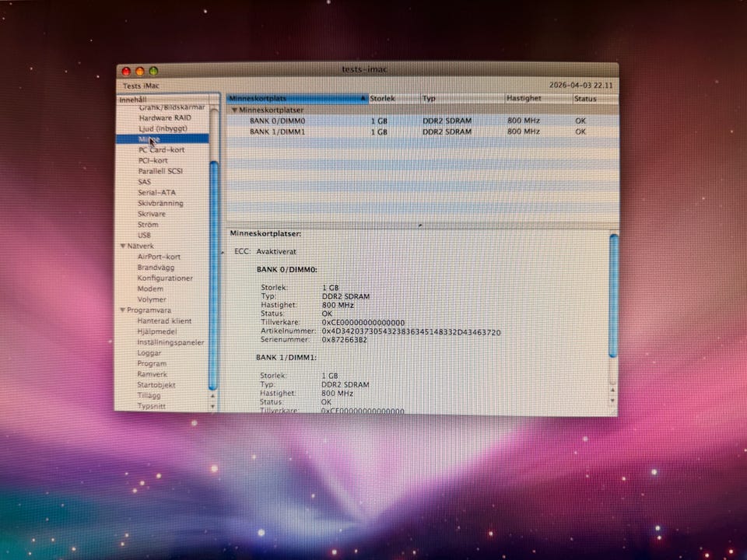
Task: Collapse the Programvara section in sidebar
Action: [x=122, y=310]
